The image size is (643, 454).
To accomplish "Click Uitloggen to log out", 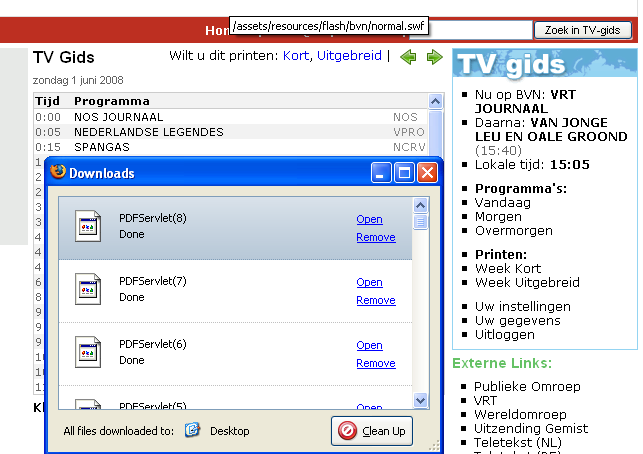I will pyautogui.click(x=505, y=335).
